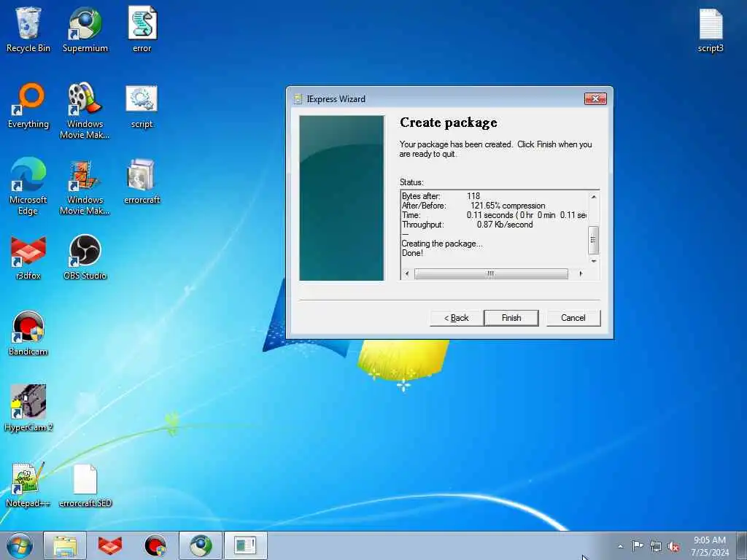Image resolution: width=747 pixels, height=560 pixels.
Task: Open the Recycle Bin desktop icon
Action: (x=28, y=29)
